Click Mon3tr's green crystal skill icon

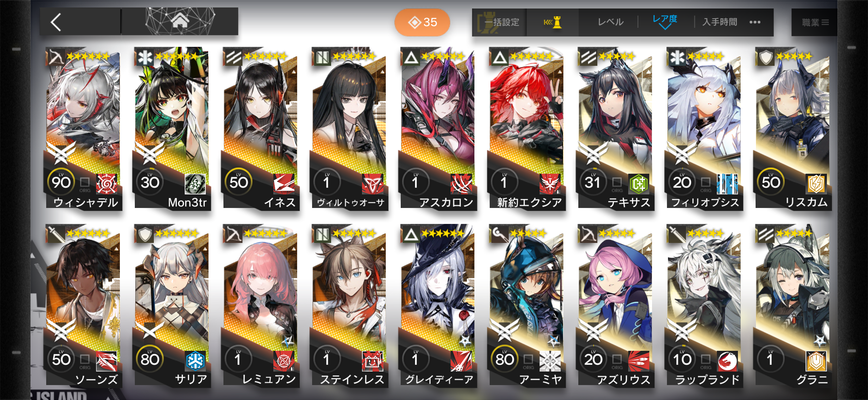[195, 184]
